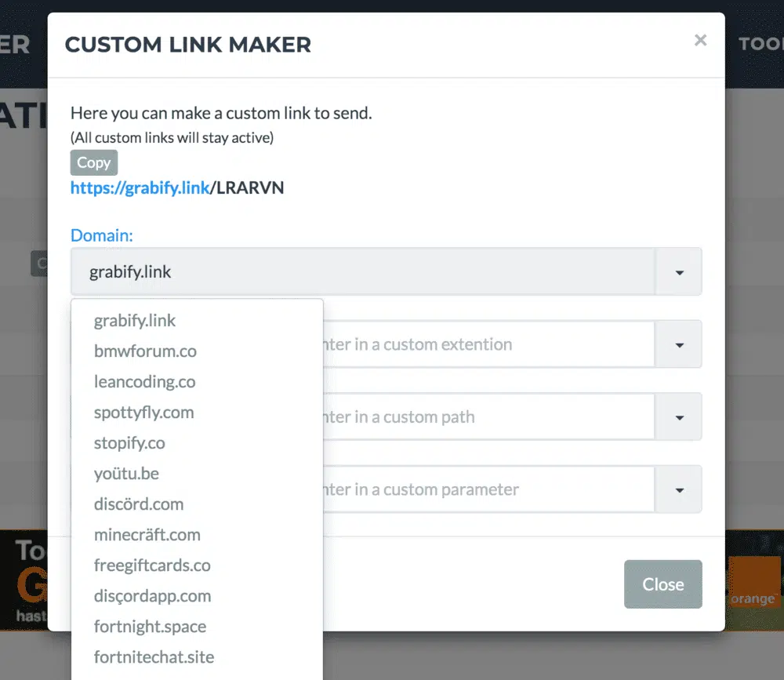Choose freegiftcards.co from the list
784x680 pixels.
(152, 565)
